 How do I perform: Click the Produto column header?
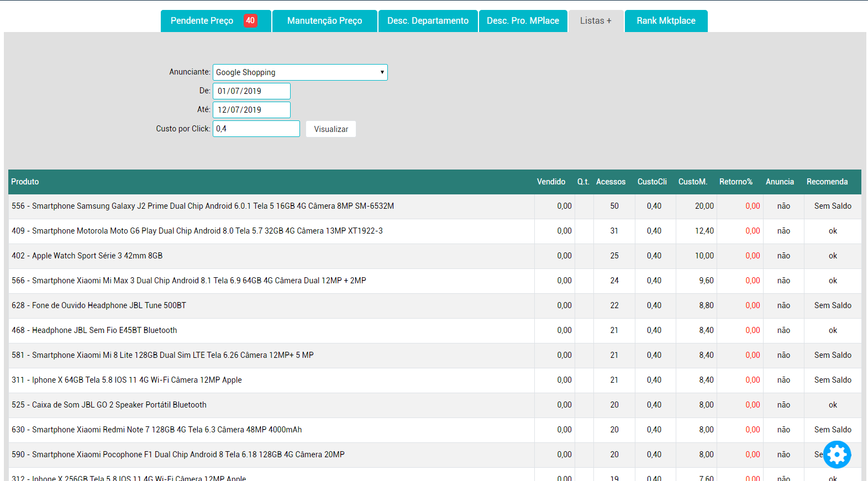(x=25, y=182)
